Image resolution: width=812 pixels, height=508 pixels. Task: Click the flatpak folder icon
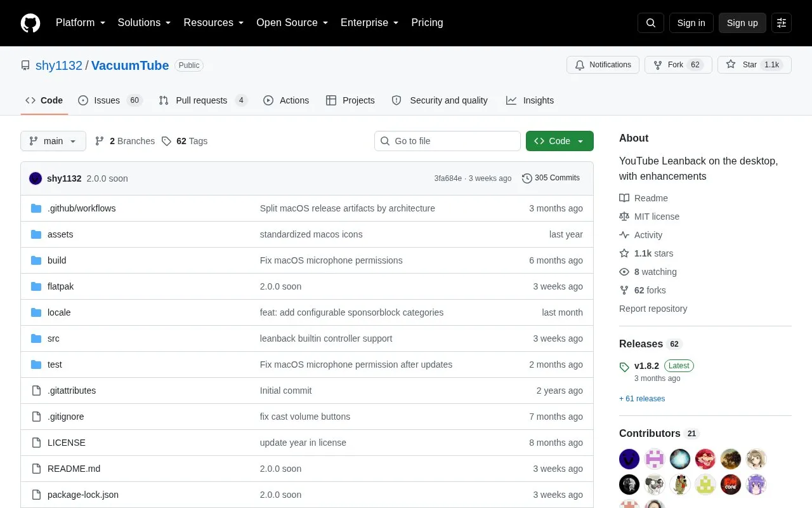pyautogui.click(x=36, y=286)
